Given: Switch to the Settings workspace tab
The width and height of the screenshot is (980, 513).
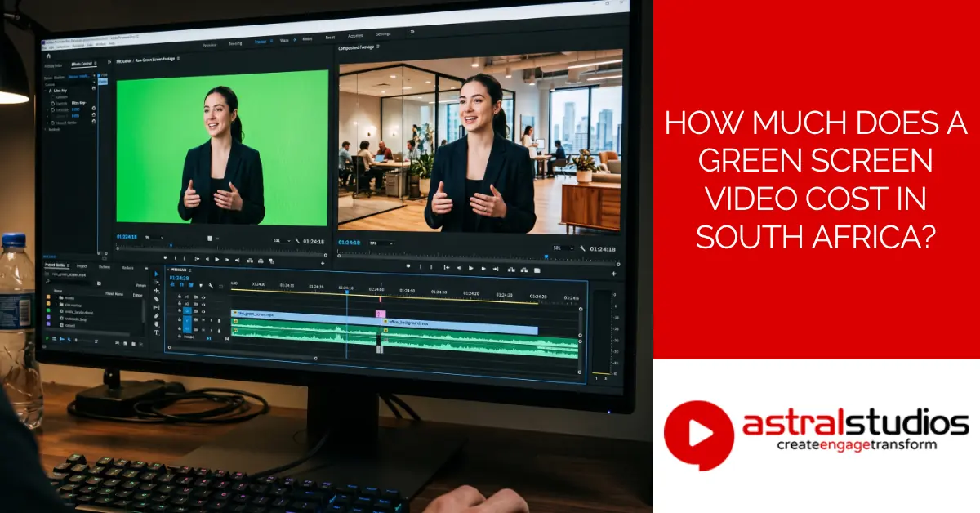Looking at the screenshot, I should click(383, 34).
